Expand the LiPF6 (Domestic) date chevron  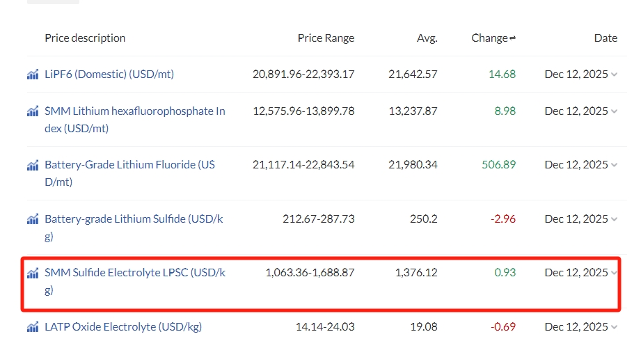coord(614,74)
